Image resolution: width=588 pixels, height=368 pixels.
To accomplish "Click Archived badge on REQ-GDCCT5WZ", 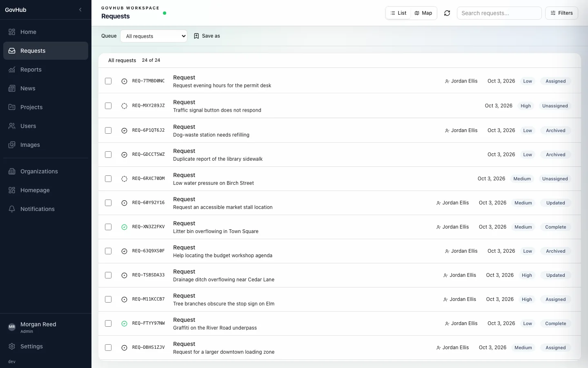I will 556,155.
